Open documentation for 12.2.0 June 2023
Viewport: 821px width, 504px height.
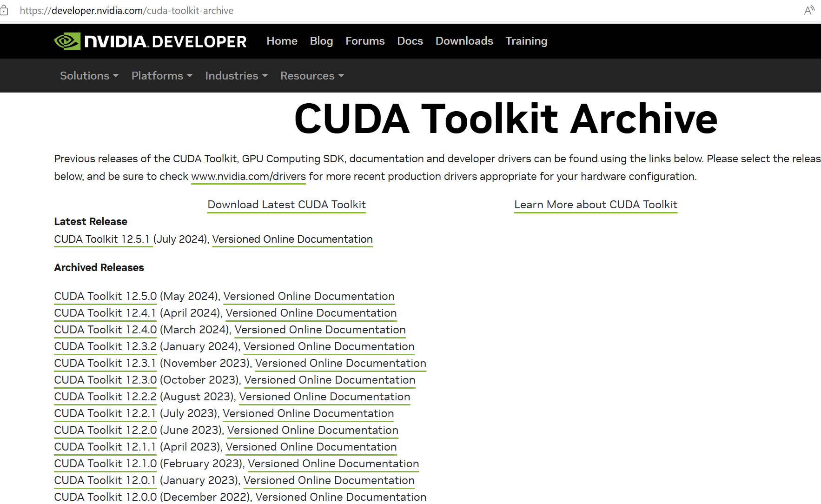(x=312, y=431)
